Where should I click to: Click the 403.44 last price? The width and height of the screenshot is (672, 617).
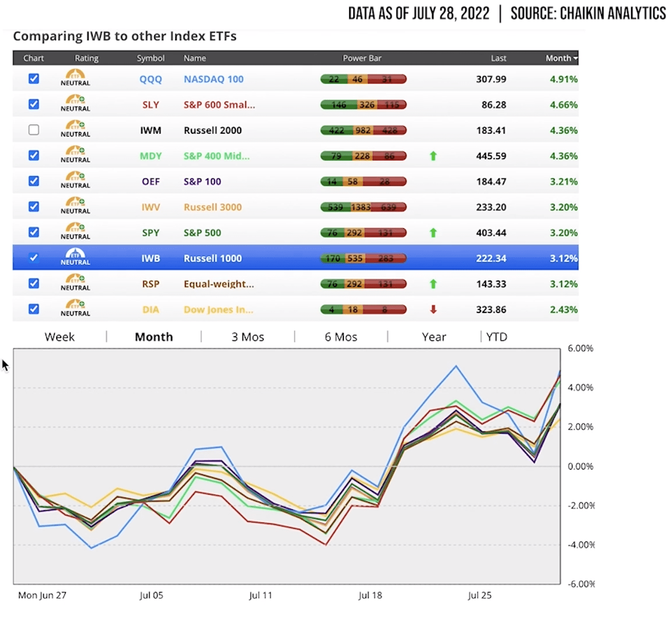491,233
